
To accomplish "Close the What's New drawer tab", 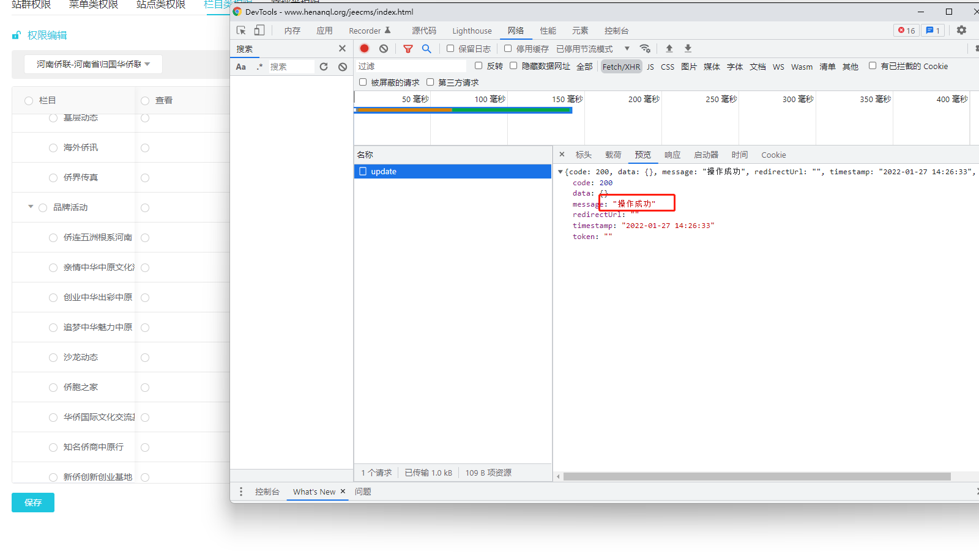I will click(x=343, y=492).
